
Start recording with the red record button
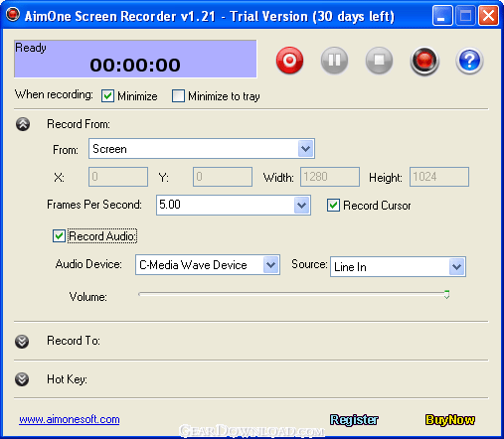tap(289, 61)
